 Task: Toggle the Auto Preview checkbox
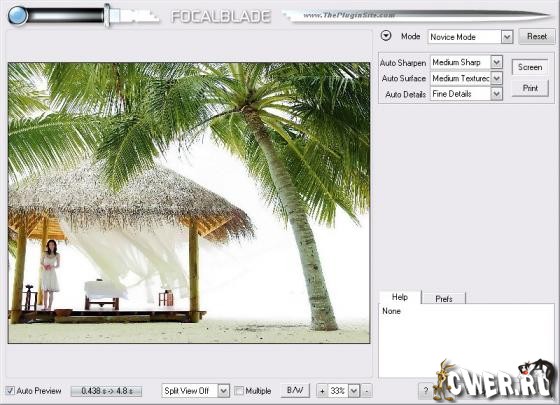pyautogui.click(x=10, y=391)
